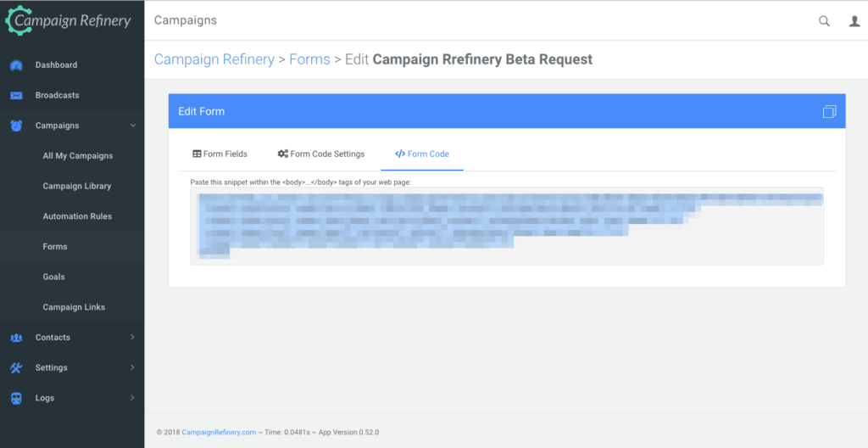868x448 pixels.
Task: Click the Dashboard gauge icon
Action: pos(16,64)
